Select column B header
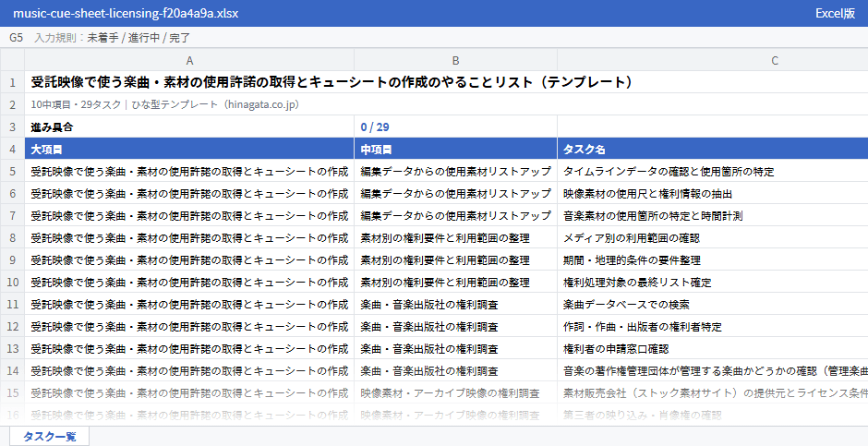This screenshot has width=868, height=446. click(455, 60)
